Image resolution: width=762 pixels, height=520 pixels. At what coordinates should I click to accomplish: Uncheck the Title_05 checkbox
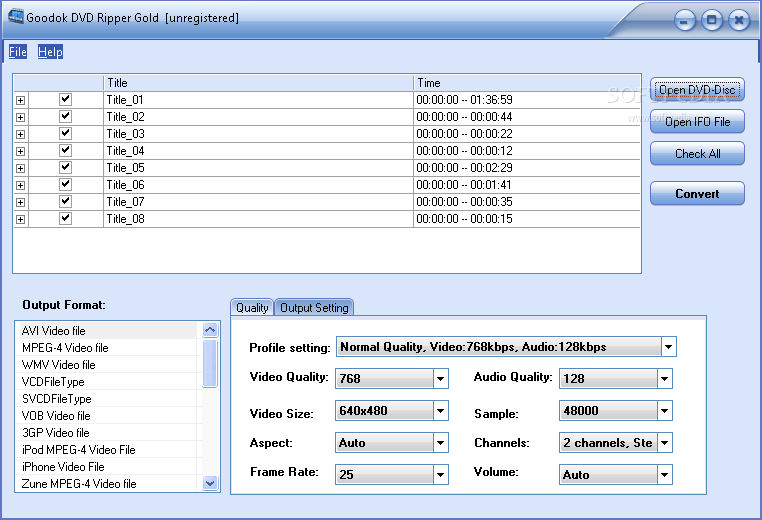[65, 168]
